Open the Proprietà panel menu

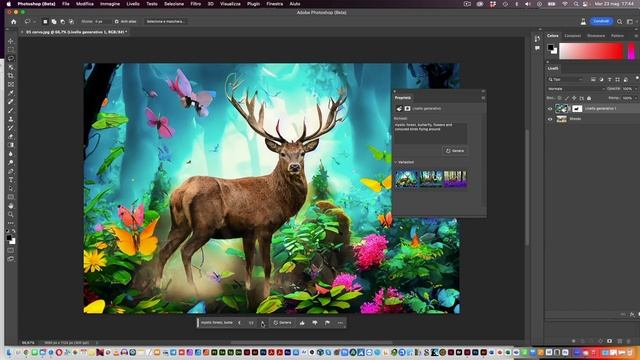(x=483, y=98)
